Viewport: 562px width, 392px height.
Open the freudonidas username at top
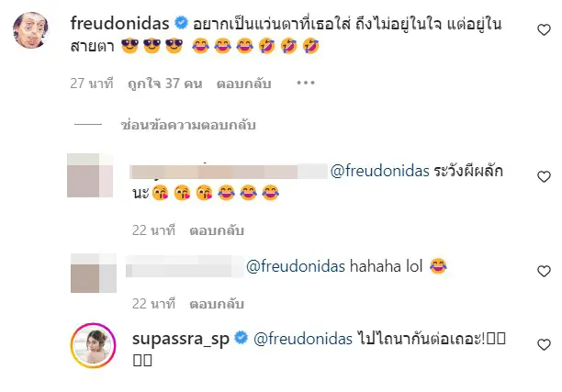coord(119,24)
